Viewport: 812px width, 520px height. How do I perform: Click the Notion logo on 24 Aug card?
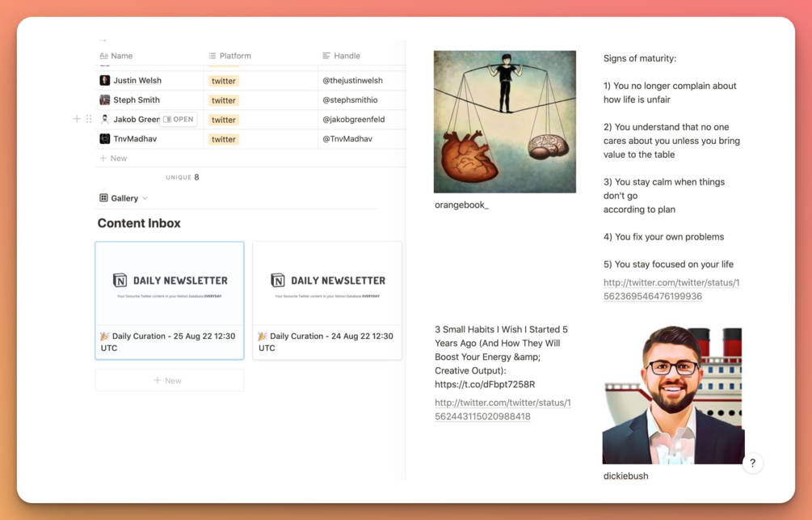pos(278,280)
